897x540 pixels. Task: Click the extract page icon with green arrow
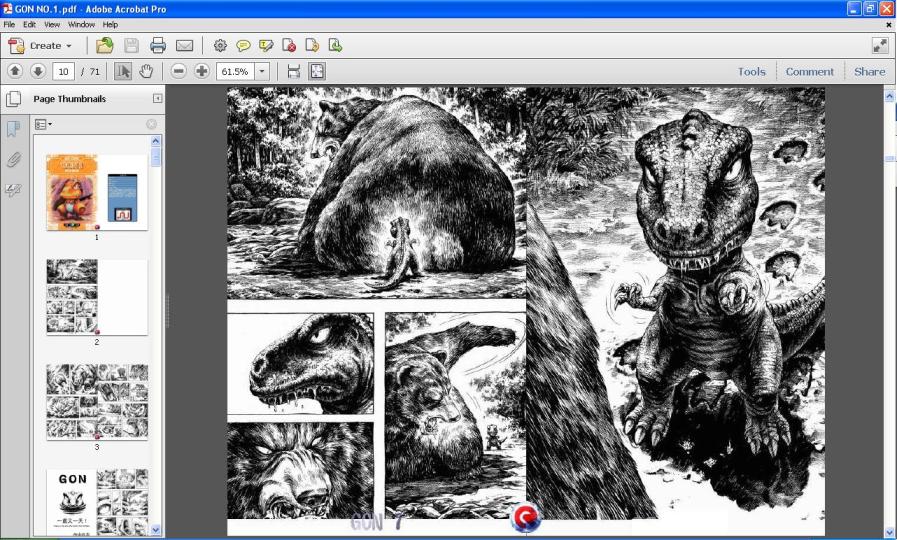(x=335, y=45)
